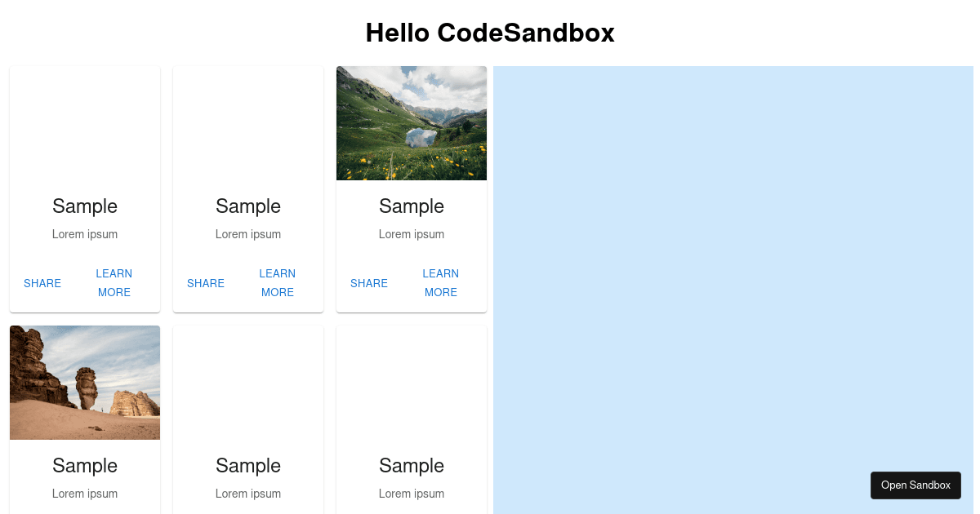Click the blank image area of the first card
The width and height of the screenshot is (980, 514).
pyautogui.click(x=85, y=122)
